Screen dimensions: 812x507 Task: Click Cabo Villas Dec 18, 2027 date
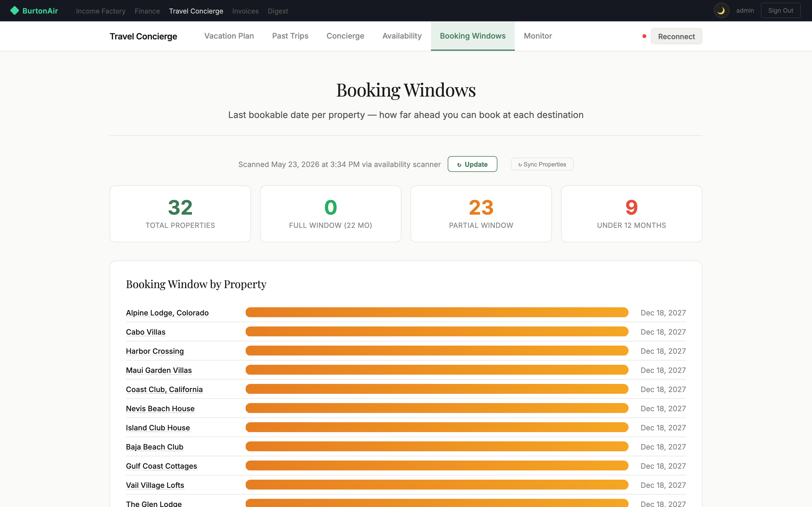pyautogui.click(x=663, y=332)
